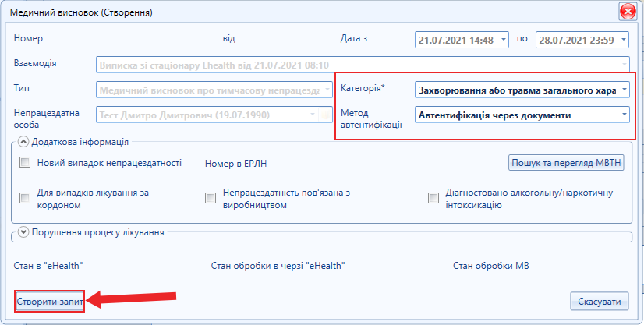Open Непрацездатна особа dropdown arrow
The image size is (644, 325).
point(313,115)
